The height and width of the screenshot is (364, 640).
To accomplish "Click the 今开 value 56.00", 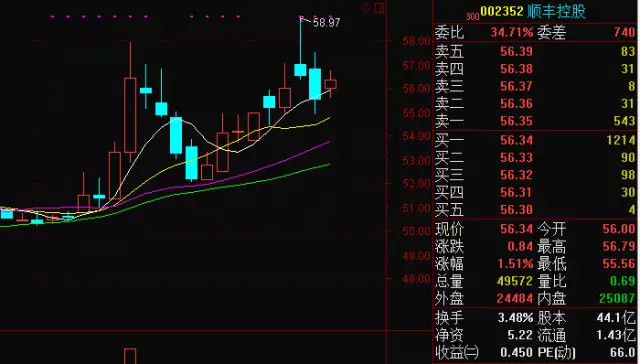I will [x=619, y=229].
